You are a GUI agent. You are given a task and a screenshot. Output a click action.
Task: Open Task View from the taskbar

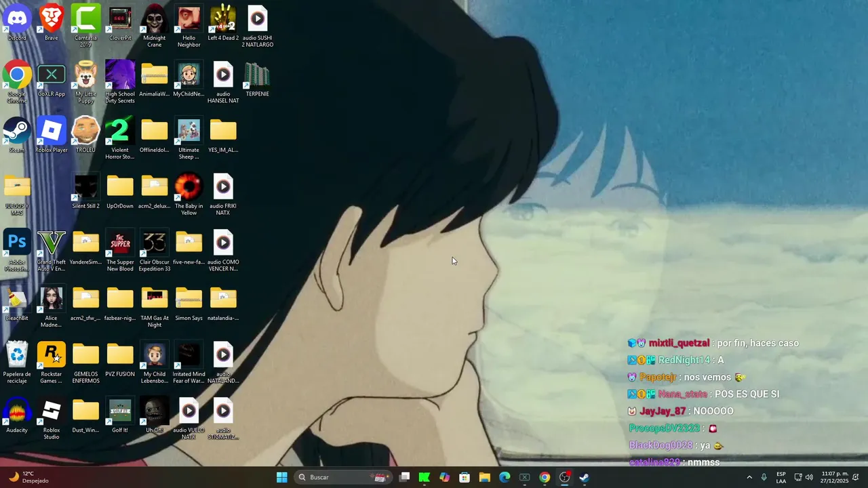pyautogui.click(x=405, y=477)
